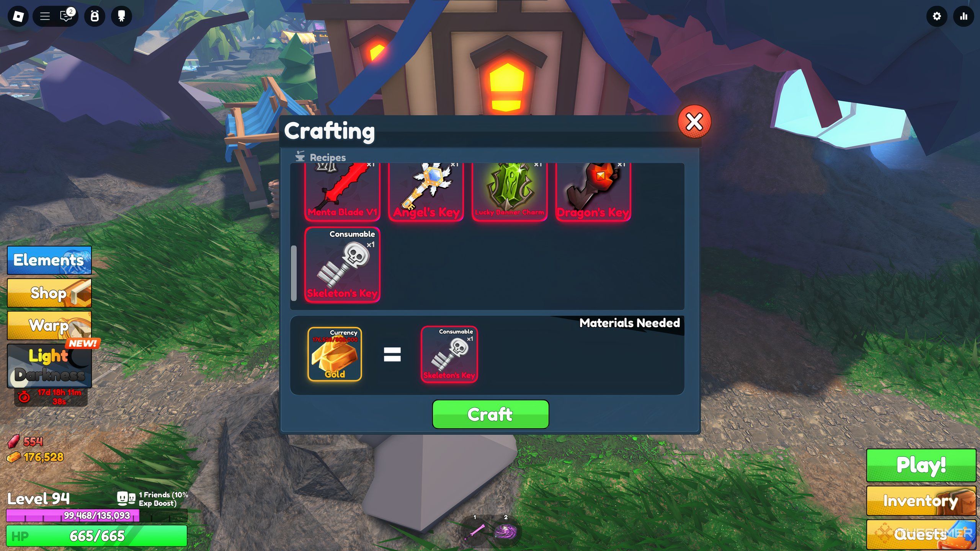This screenshot has height=551, width=980.
Task: Click the Craft green button
Action: click(x=490, y=414)
